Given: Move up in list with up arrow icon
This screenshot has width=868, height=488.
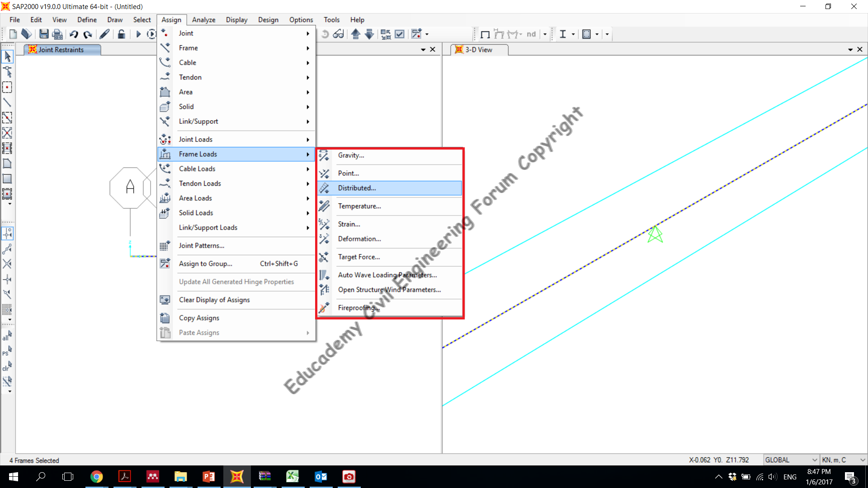Looking at the screenshot, I should [356, 34].
